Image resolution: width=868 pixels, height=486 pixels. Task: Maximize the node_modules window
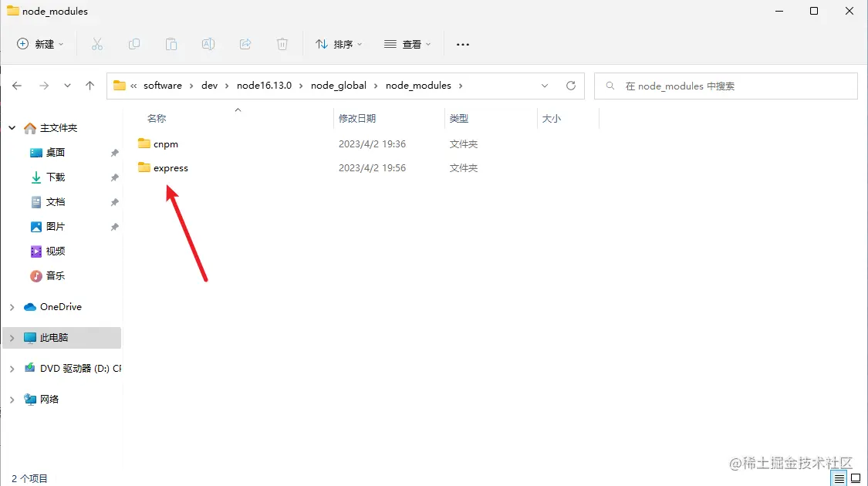pos(814,11)
